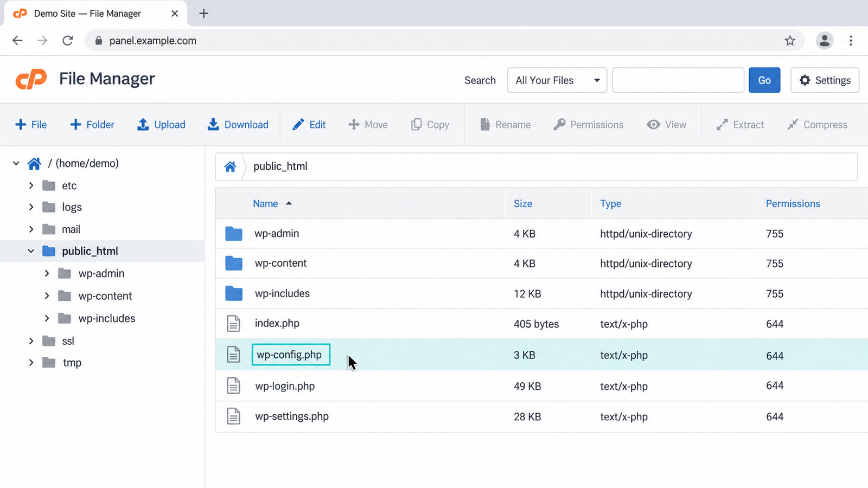The image size is (868, 488).
Task: Open Permissions for the selected file
Action: (x=588, y=125)
